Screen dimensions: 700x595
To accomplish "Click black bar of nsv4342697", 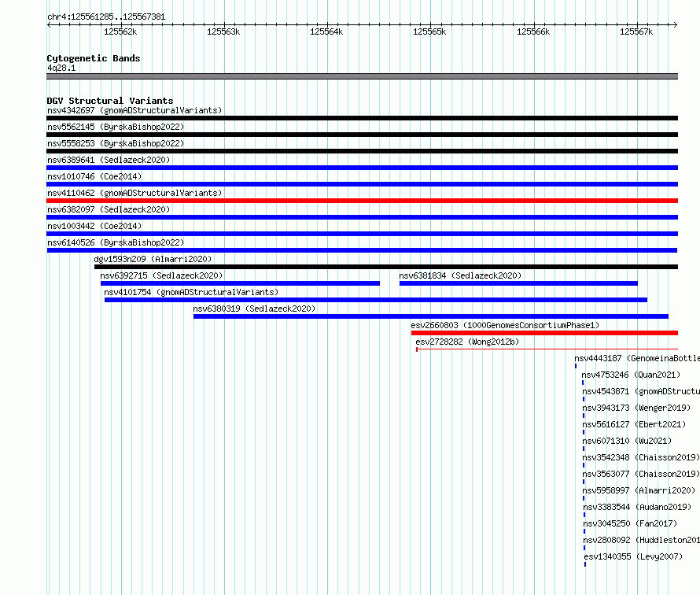I will [362, 118].
